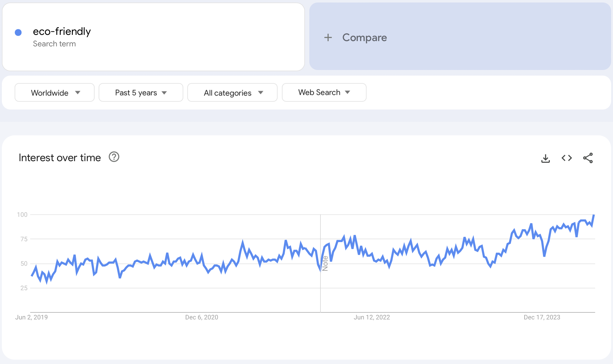This screenshot has width=613, height=364.
Task: Click the Jun 2, 2019 axis date label
Action: pyautogui.click(x=31, y=317)
